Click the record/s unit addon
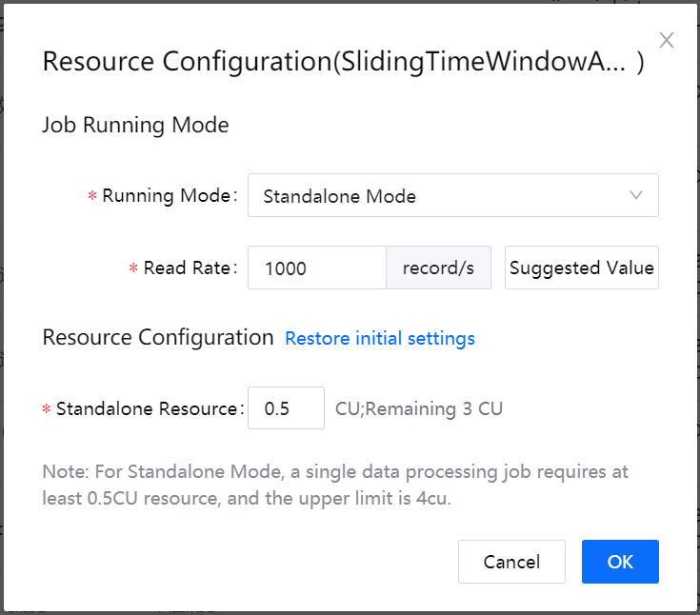The image size is (700, 615). 438,268
